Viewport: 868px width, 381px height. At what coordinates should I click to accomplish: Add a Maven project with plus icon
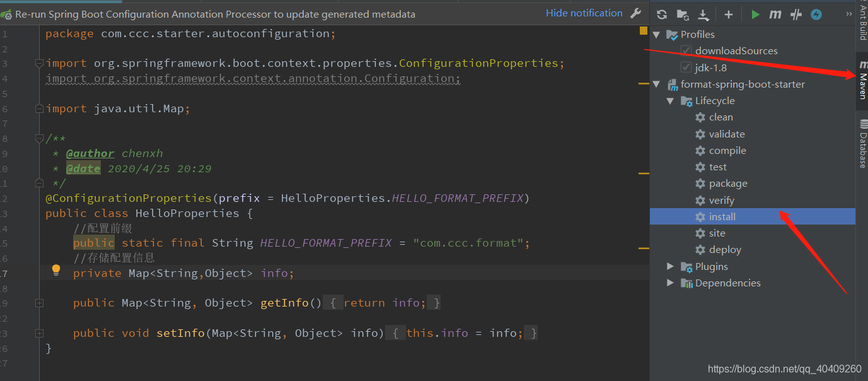(729, 15)
